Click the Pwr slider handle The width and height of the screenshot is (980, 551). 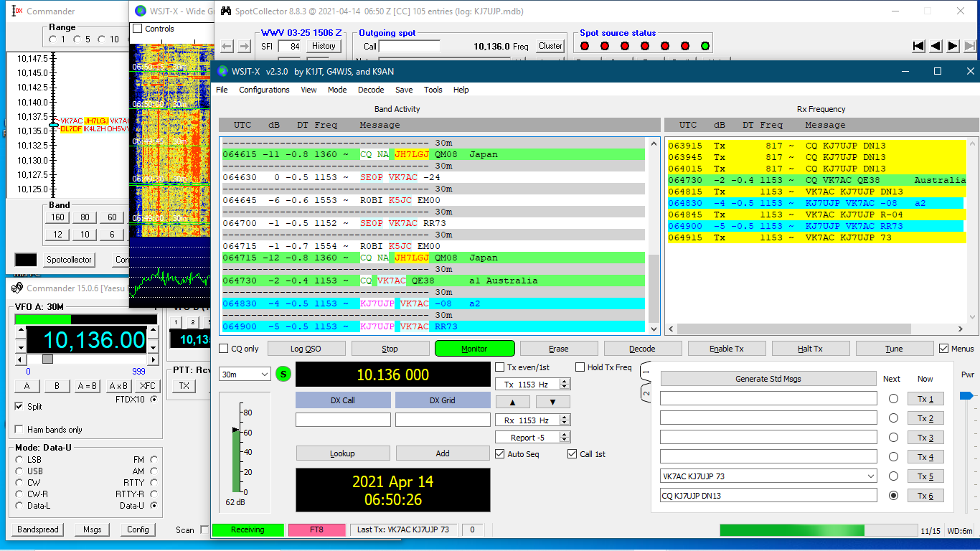pyautogui.click(x=966, y=395)
